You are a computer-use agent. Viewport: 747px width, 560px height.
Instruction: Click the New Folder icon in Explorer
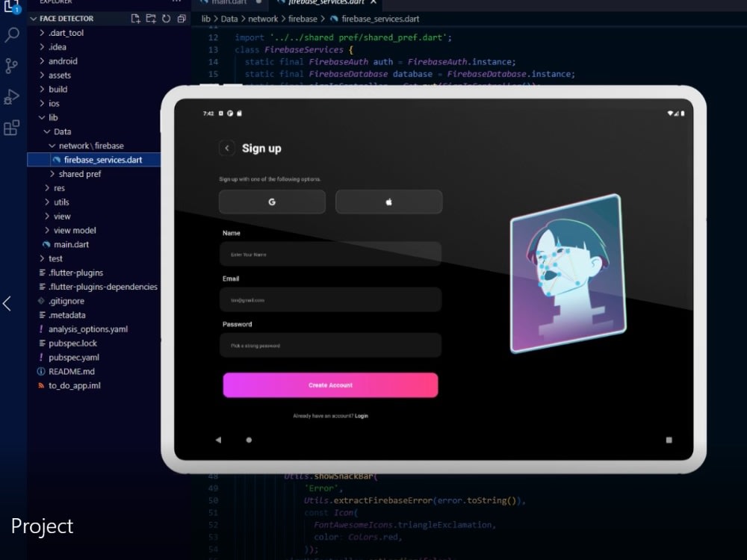coord(152,18)
